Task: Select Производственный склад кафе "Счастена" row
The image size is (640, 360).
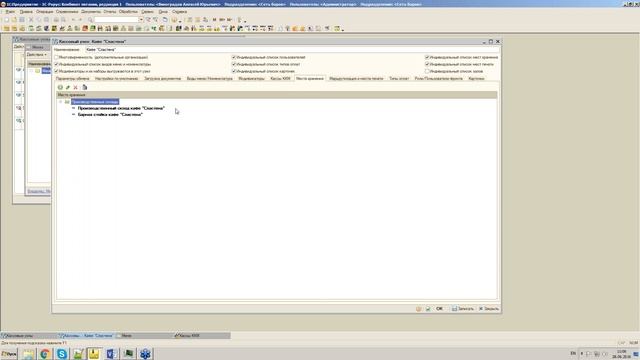Action: (x=121, y=108)
